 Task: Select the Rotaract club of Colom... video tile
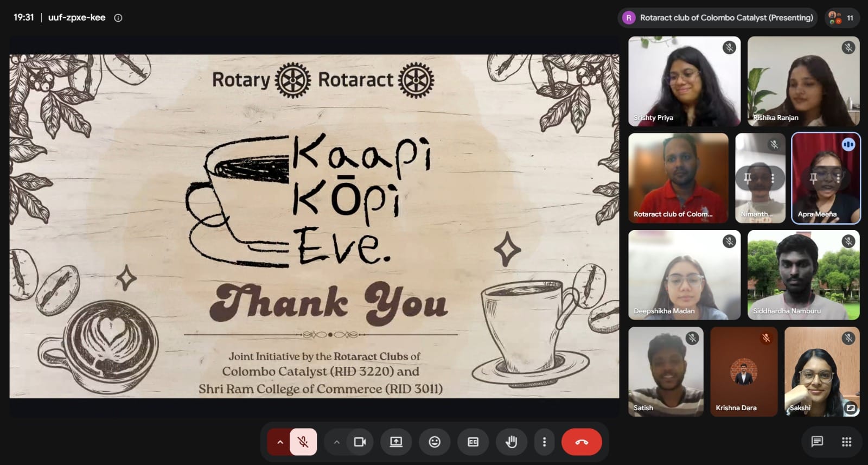(x=678, y=178)
